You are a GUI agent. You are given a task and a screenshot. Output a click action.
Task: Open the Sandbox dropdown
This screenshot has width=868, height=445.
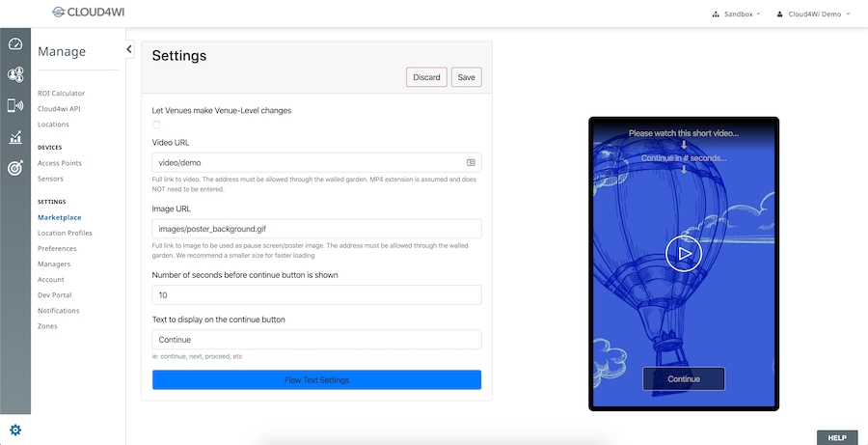(x=736, y=14)
